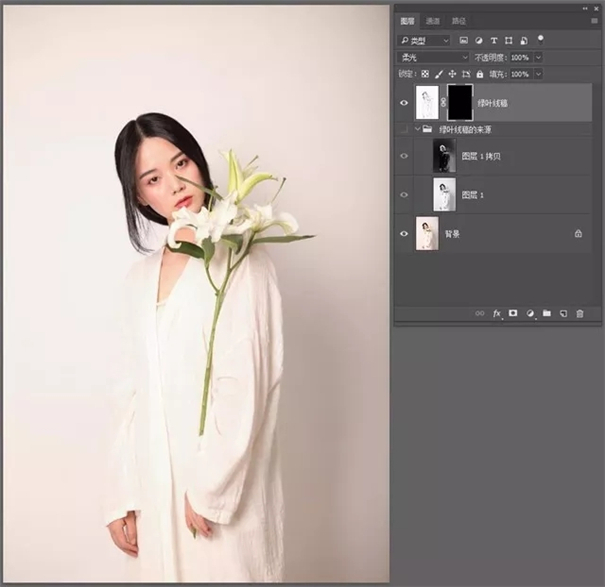Open the fill 填充 slider dropdown
This screenshot has width=605, height=587.
539,74
